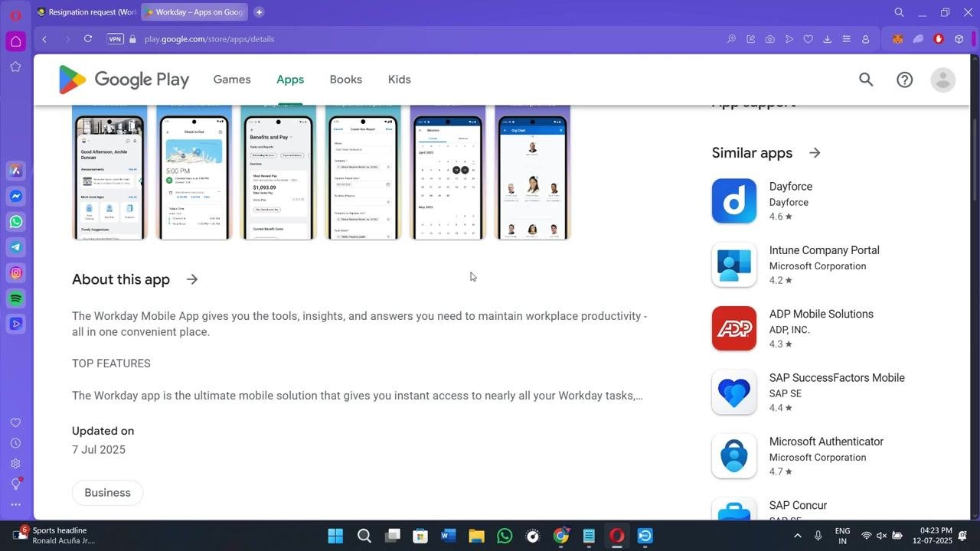Open the ADP Mobile Solutions icon
Screen dimensions: 980x551
pos(734,328)
